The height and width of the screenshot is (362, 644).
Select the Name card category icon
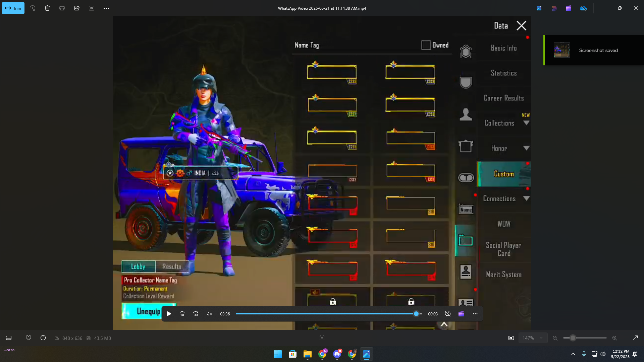[x=466, y=209]
